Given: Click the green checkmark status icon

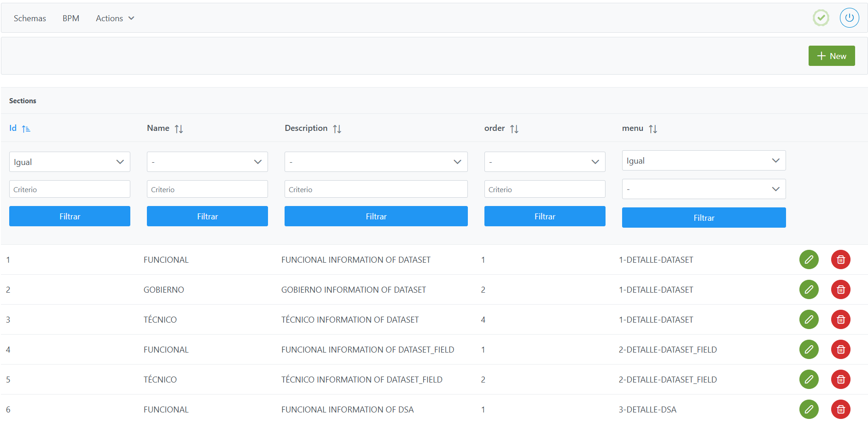Looking at the screenshot, I should point(821,18).
